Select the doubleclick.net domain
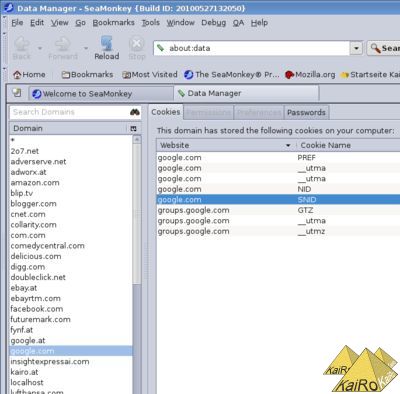 71,277
